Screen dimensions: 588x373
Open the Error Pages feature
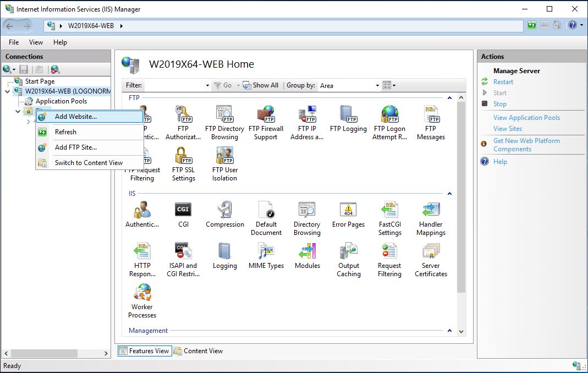click(348, 215)
